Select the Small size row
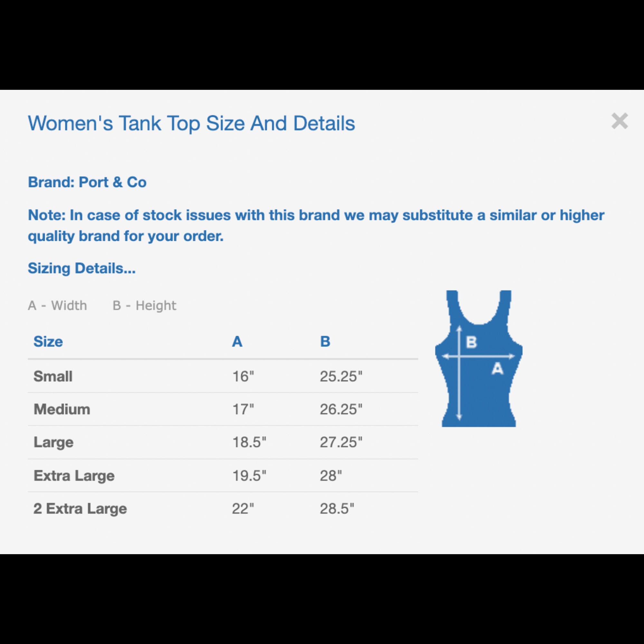 click(223, 376)
